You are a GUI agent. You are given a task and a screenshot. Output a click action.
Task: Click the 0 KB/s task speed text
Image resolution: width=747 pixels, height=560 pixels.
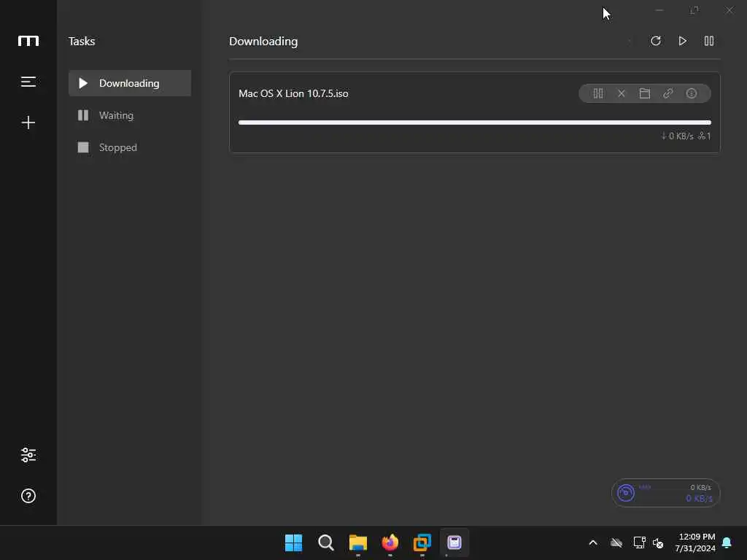tap(677, 136)
